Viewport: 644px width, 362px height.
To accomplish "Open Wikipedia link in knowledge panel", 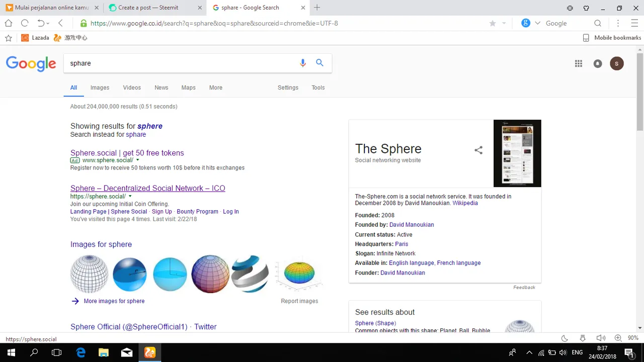I will click(465, 203).
